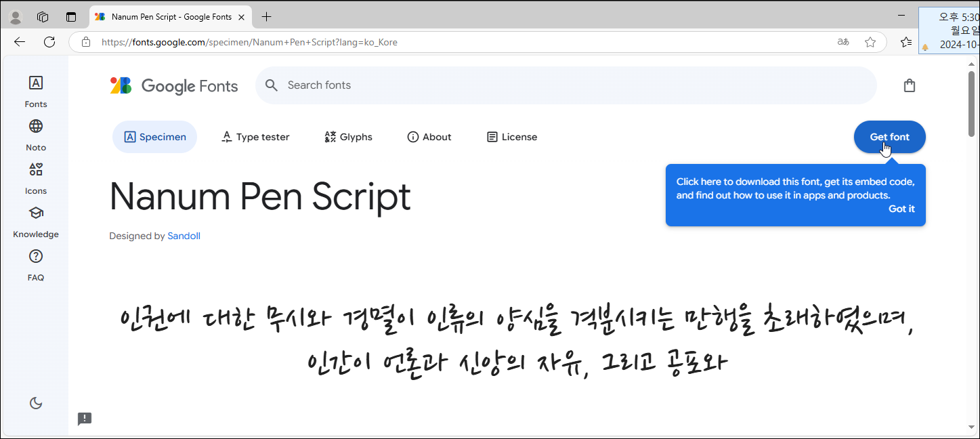This screenshot has height=439, width=980.
Task: Click the Korean specimen preview text
Action: pyautogui.click(x=517, y=339)
